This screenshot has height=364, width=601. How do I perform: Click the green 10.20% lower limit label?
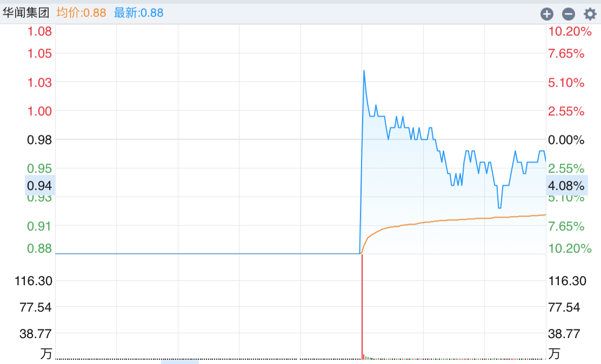(x=570, y=248)
